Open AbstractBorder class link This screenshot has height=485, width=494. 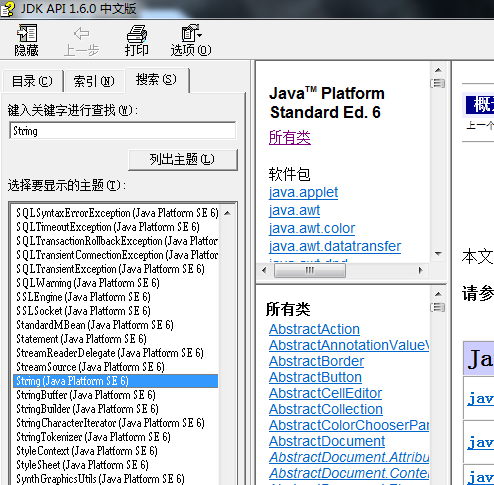point(316,361)
